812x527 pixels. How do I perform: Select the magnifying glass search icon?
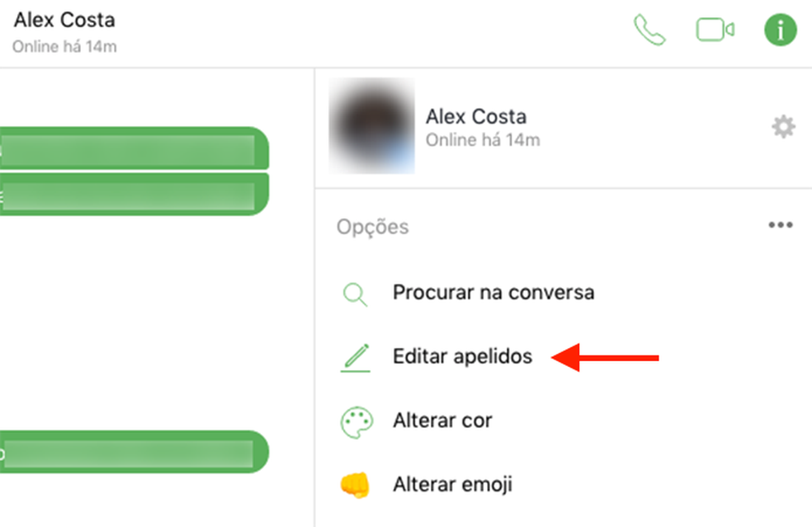[355, 293]
